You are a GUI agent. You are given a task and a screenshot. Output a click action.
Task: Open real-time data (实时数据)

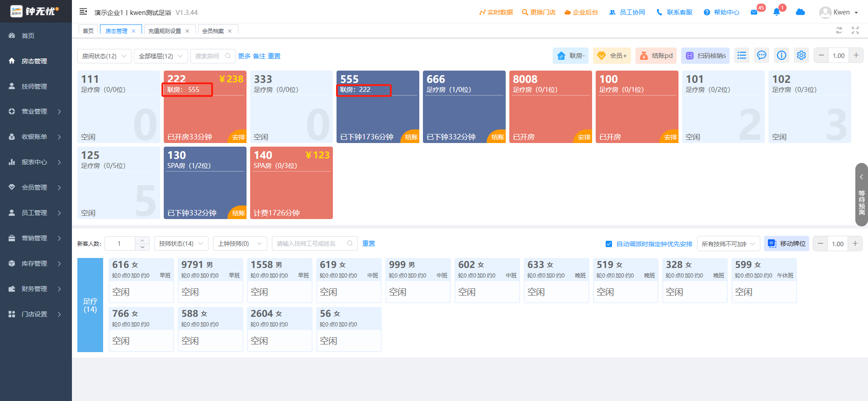[496, 12]
